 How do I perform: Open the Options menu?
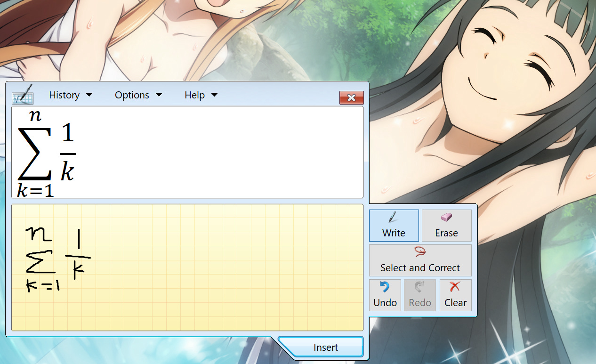[138, 95]
